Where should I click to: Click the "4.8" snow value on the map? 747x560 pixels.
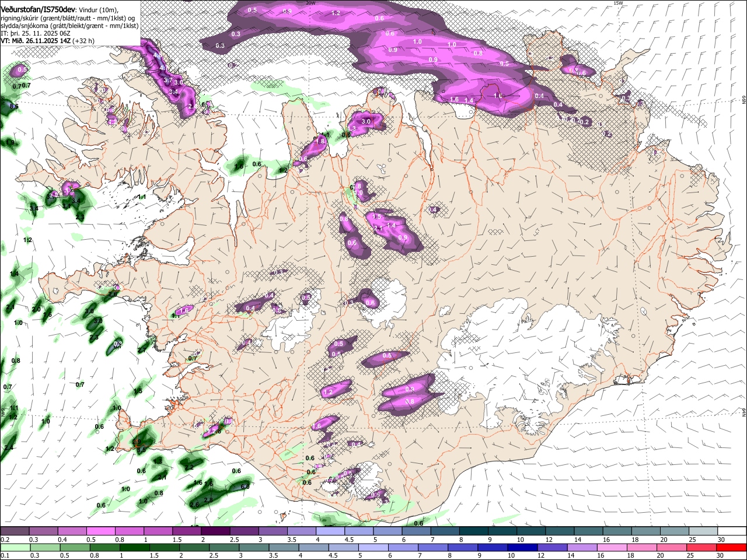click(158, 55)
